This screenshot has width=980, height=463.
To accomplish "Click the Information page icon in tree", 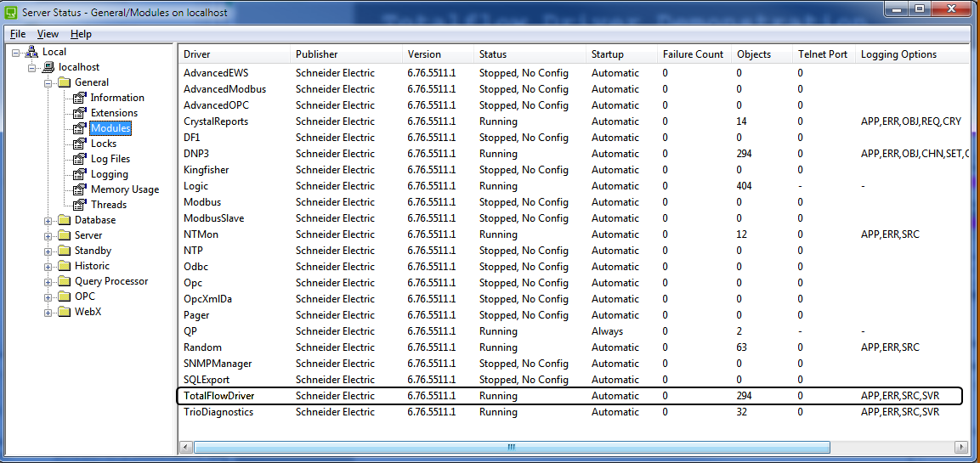I will [80, 98].
